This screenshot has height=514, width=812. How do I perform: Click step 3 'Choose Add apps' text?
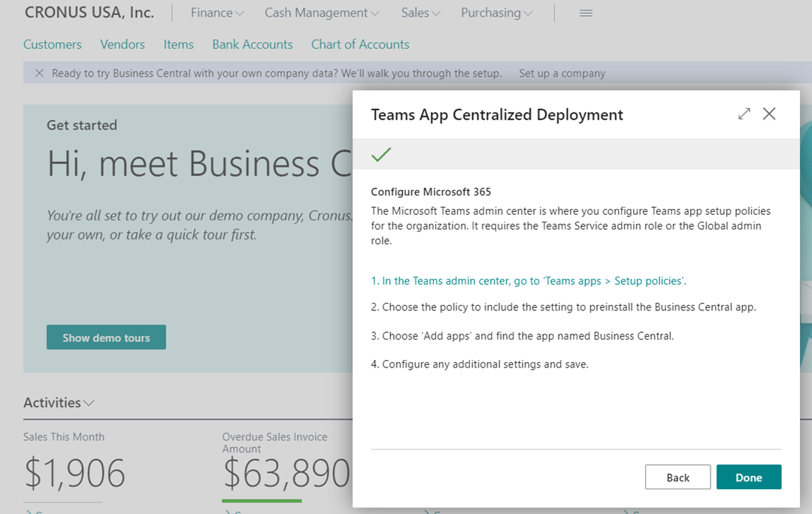pyautogui.click(x=523, y=336)
